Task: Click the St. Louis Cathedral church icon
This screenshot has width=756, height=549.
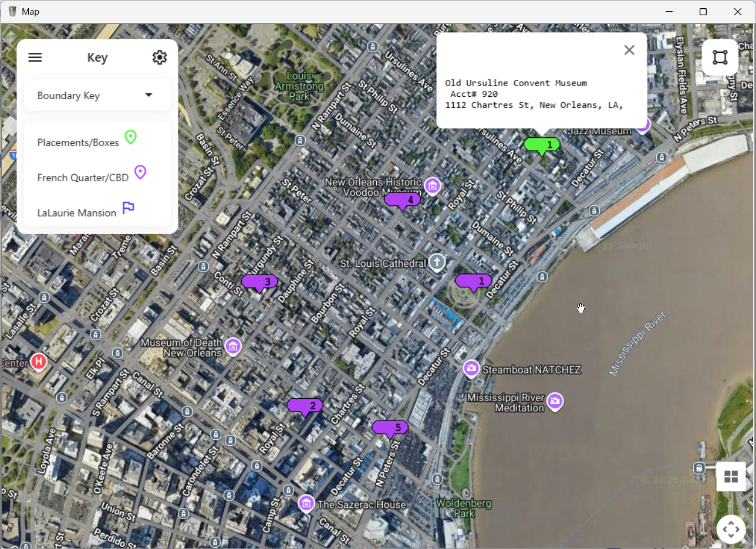Action: (437, 263)
